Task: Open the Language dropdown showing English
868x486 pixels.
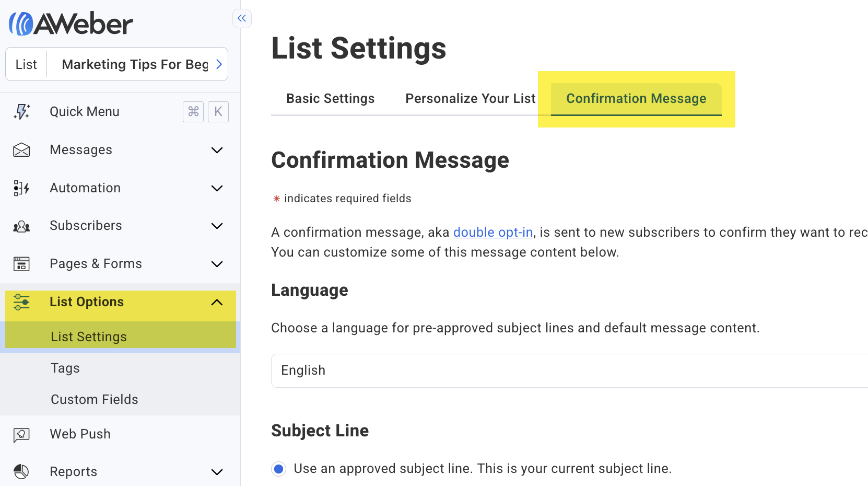Action: point(522,371)
